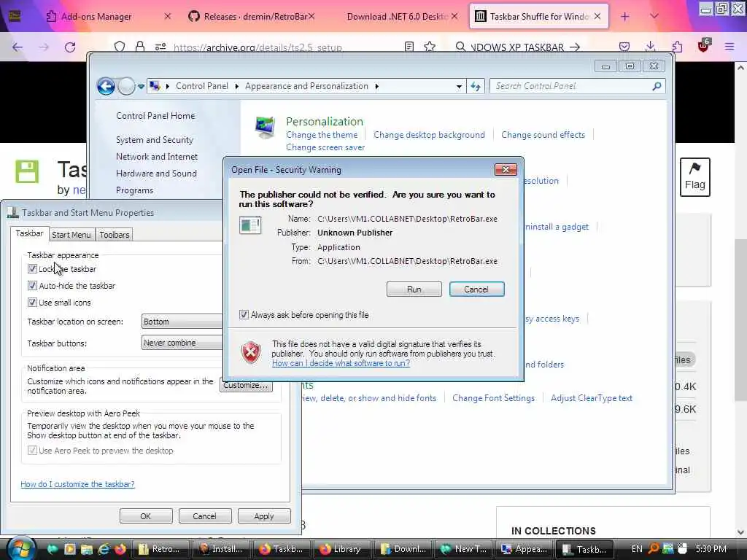Viewport: 747px width, 560px height.
Task: Click the Pocket save icon
Action: click(624, 47)
